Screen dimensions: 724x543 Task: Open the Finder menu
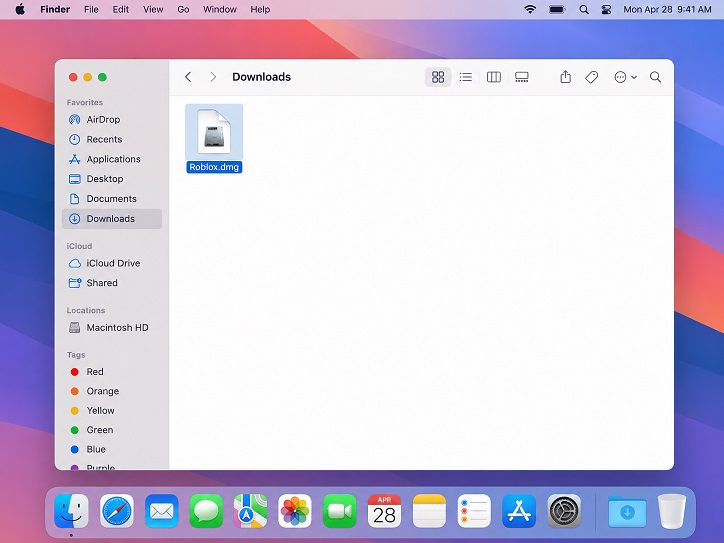(x=55, y=9)
